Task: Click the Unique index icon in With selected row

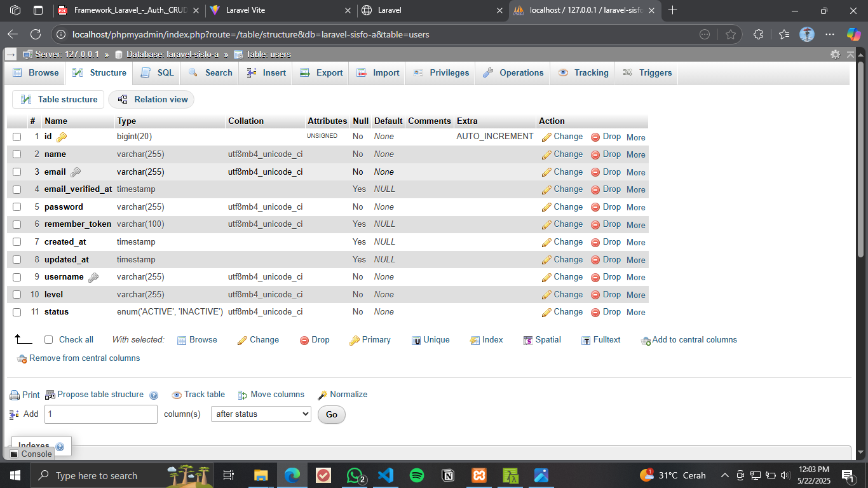Action: click(x=416, y=341)
